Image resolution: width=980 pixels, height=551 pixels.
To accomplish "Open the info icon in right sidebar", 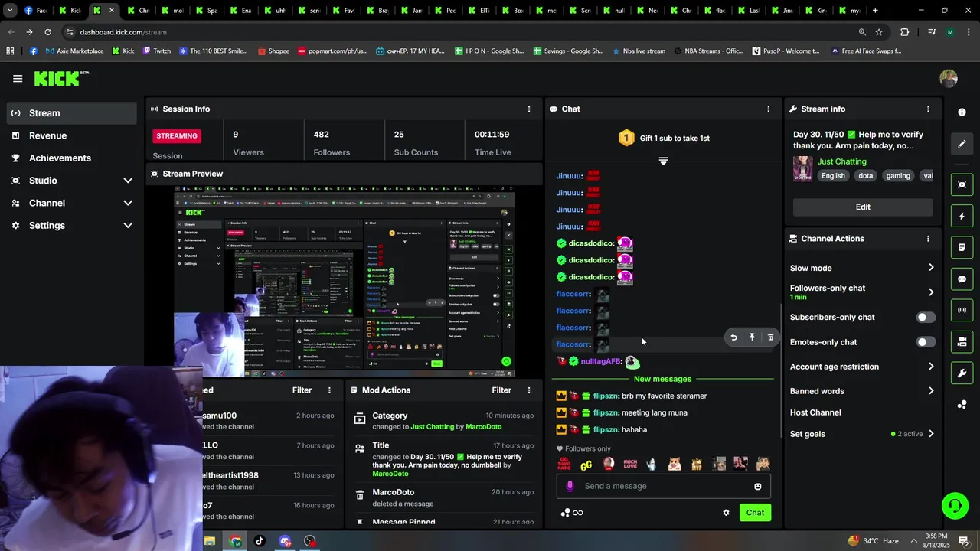I will point(962,112).
